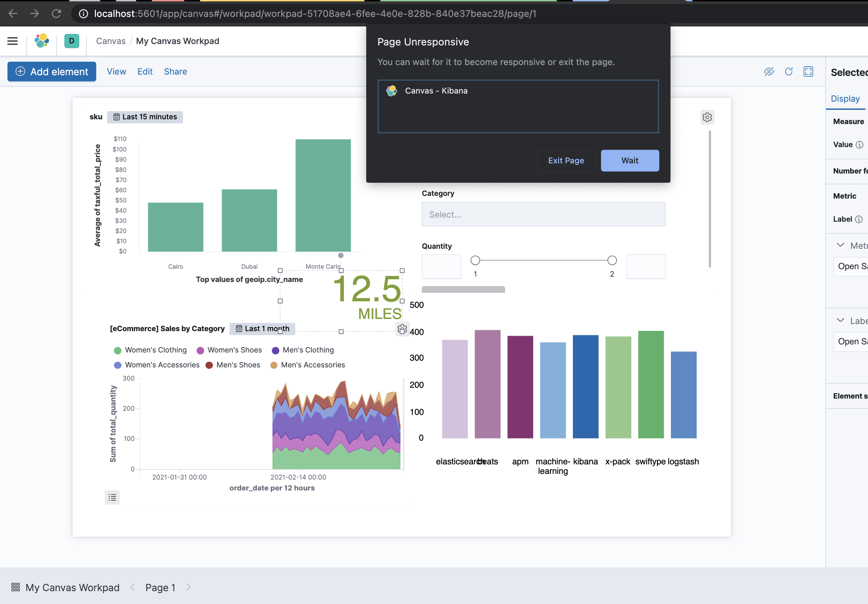The height and width of the screenshot is (604, 868).
Task: Open the Share menu
Action: pyautogui.click(x=175, y=72)
